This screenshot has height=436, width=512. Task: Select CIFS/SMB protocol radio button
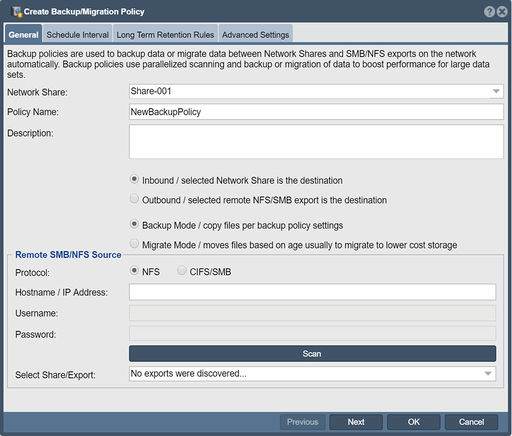(x=182, y=270)
